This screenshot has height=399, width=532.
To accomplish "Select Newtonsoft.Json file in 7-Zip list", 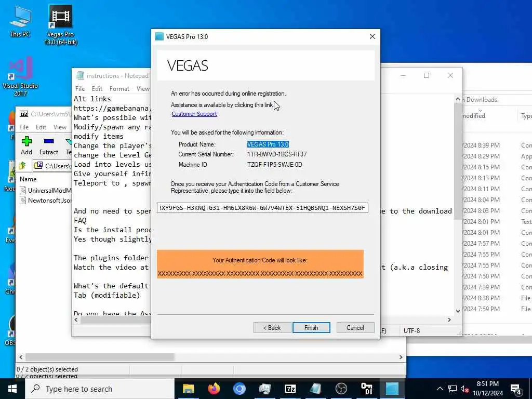I will [46, 201].
